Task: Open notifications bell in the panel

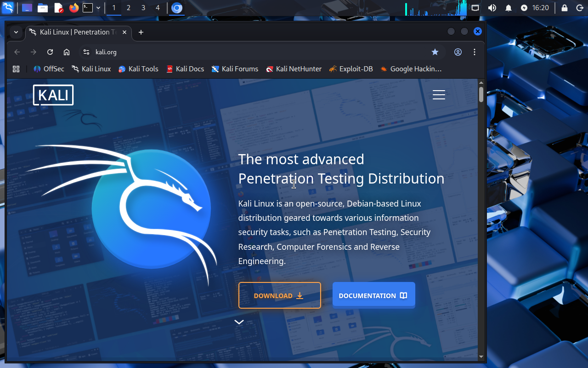Action: (x=509, y=8)
